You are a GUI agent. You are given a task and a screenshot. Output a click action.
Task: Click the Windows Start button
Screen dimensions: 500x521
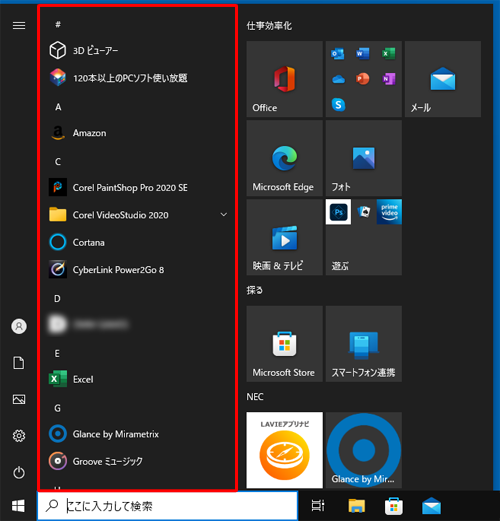click(18, 506)
